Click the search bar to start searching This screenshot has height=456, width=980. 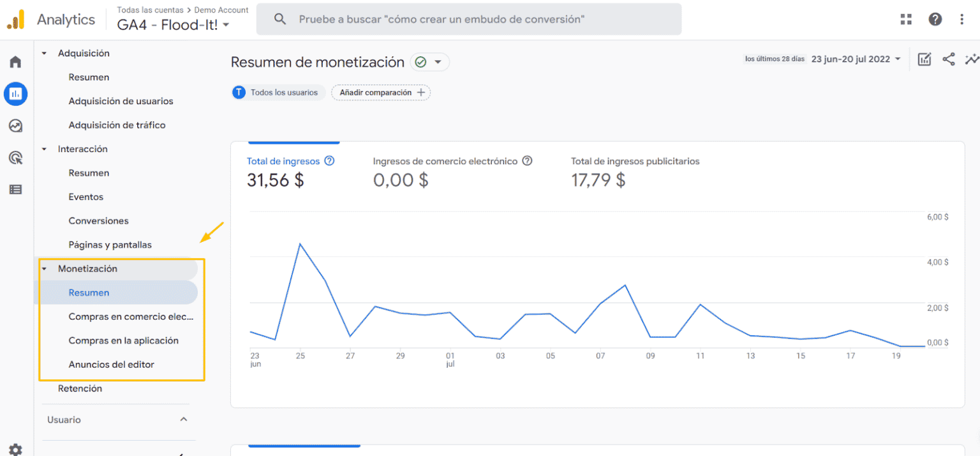[469, 19]
